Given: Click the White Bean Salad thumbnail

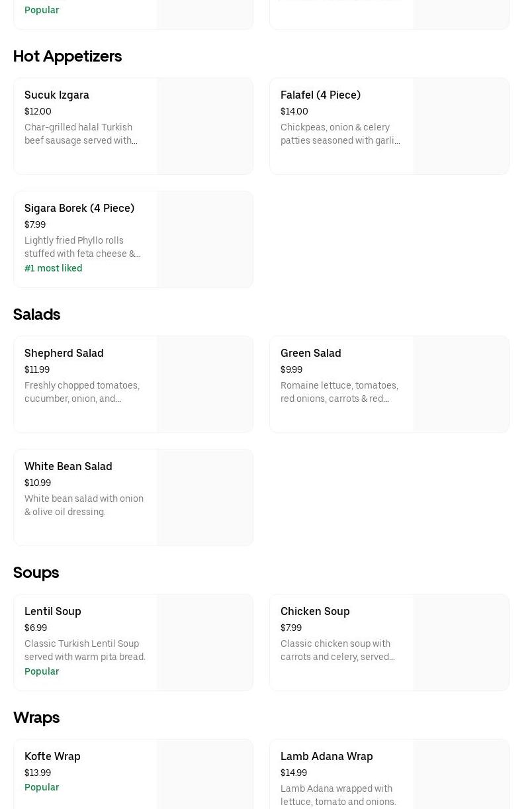Looking at the screenshot, I should (205, 498).
